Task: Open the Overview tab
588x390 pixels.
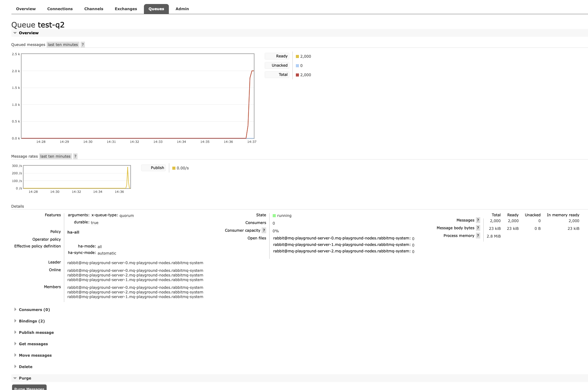Action: [x=26, y=9]
